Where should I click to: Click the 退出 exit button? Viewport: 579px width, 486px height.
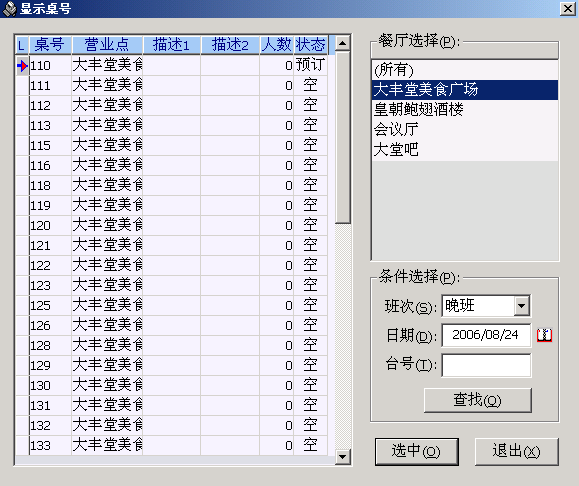[517, 452]
